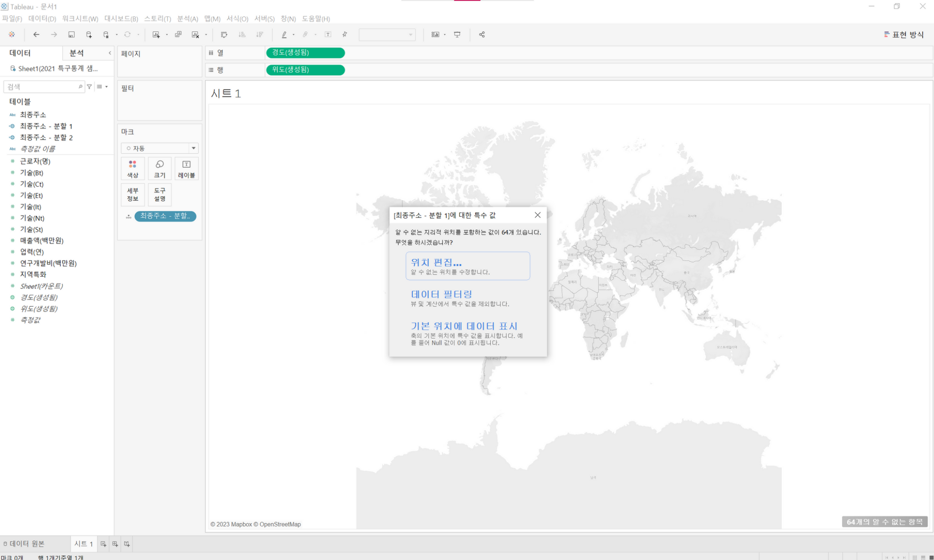
Task: Open the 워크시트(W) menu
Action: pos(80,19)
